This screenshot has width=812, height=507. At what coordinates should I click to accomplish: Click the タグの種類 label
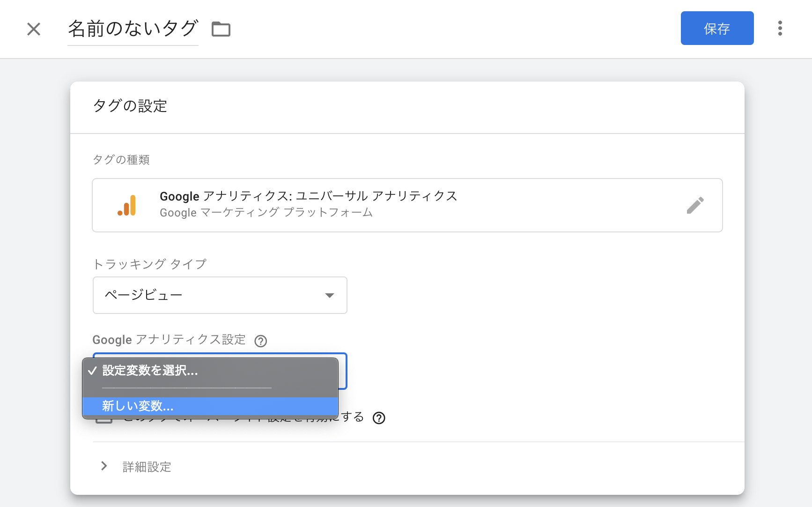[x=121, y=160]
